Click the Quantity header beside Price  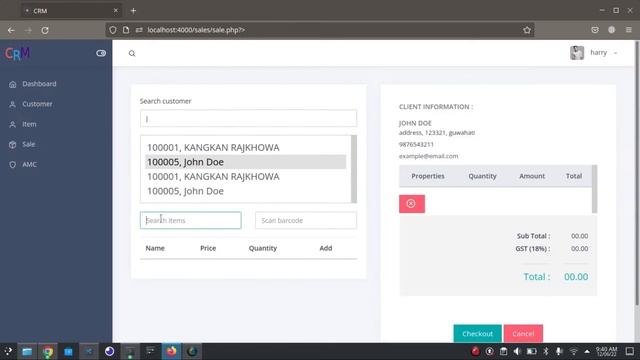pyautogui.click(x=263, y=248)
